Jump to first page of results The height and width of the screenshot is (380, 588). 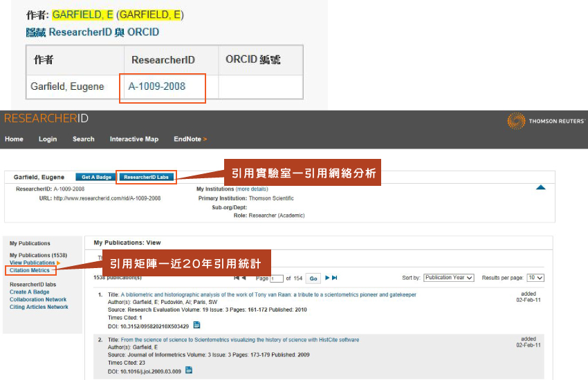[x=237, y=278]
